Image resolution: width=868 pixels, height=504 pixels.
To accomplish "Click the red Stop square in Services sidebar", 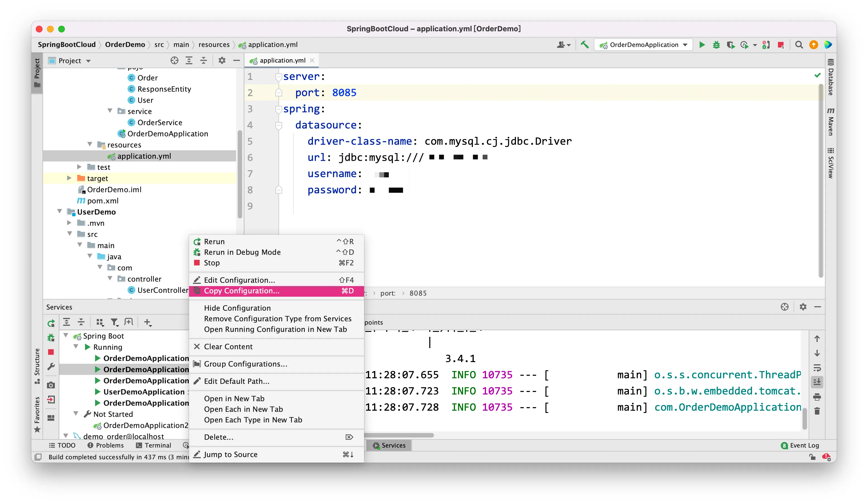I will point(51,352).
